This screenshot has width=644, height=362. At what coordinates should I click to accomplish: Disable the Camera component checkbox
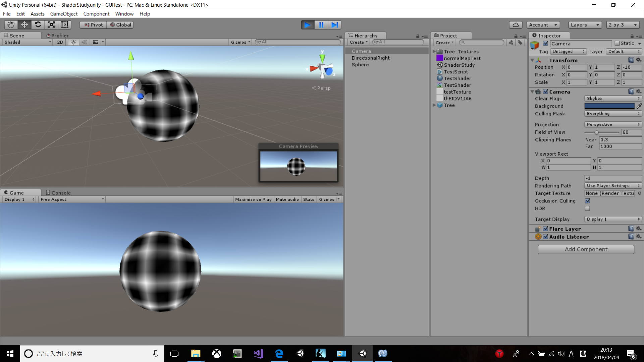[545, 92]
